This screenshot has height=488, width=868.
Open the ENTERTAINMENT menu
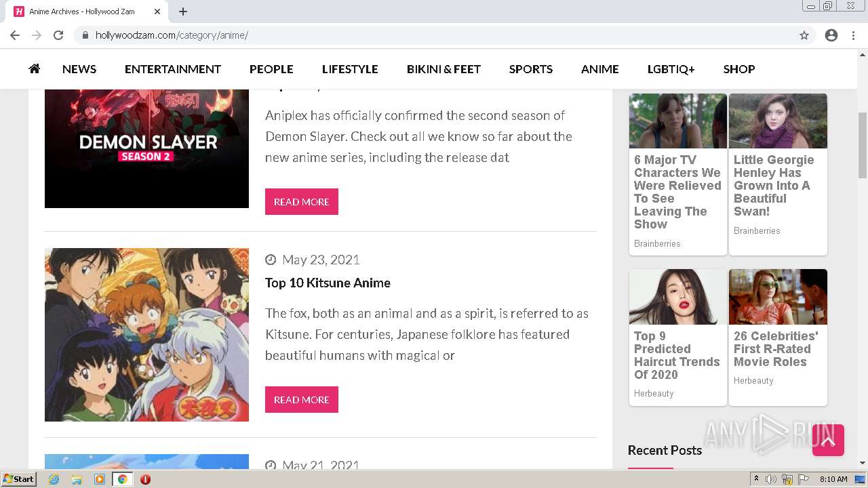(173, 69)
